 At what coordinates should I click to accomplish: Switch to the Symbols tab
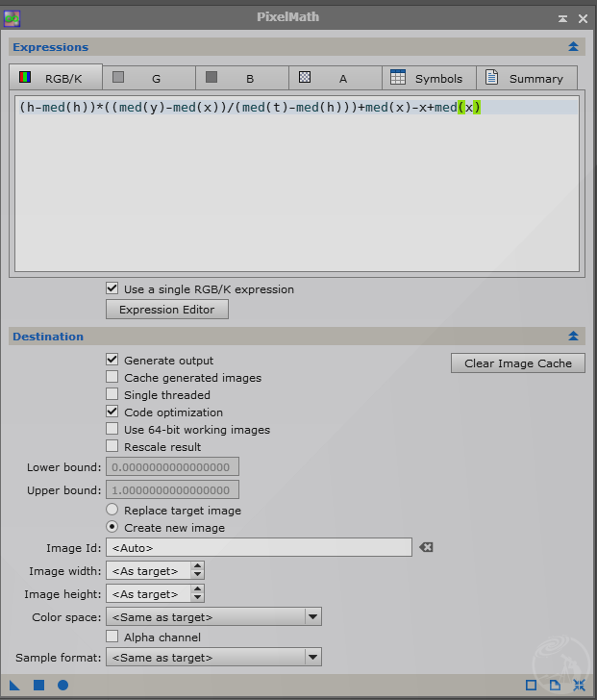pyautogui.click(x=429, y=79)
